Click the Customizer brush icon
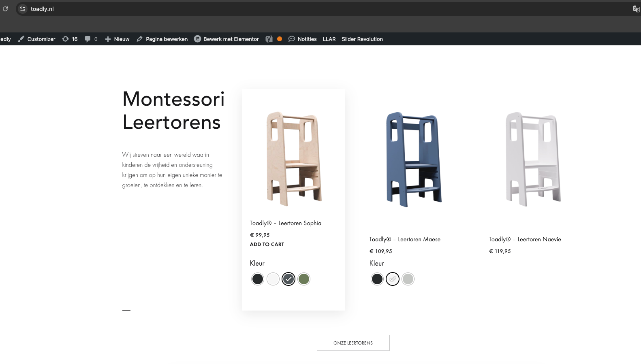This screenshot has height=364, width=641. click(x=21, y=39)
